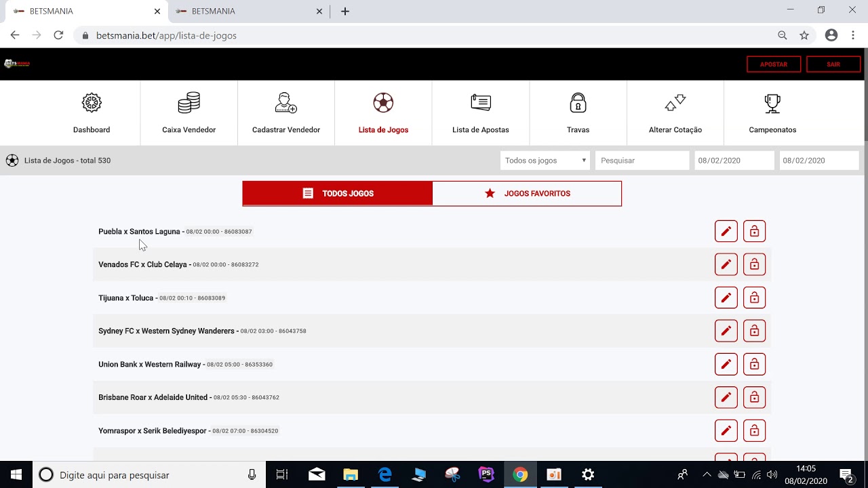This screenshot has width=868, height=488.
Task: Open Campeonatos trophy icon
Action: pos(772,103)
